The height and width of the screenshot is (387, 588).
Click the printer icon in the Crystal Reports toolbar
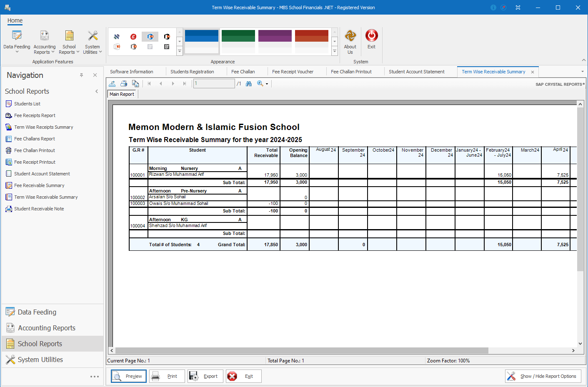click(x=124, y=84)
